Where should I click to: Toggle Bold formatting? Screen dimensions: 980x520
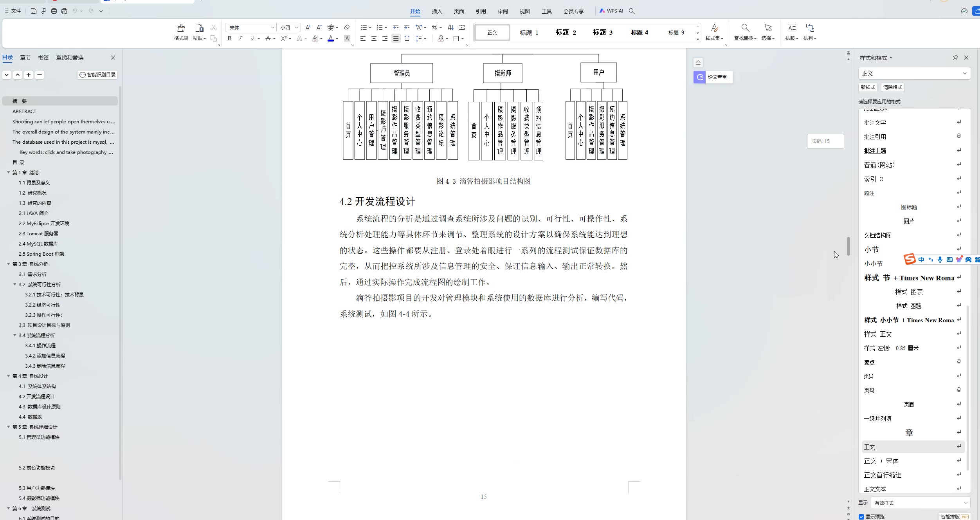click(x=230, y=38)
